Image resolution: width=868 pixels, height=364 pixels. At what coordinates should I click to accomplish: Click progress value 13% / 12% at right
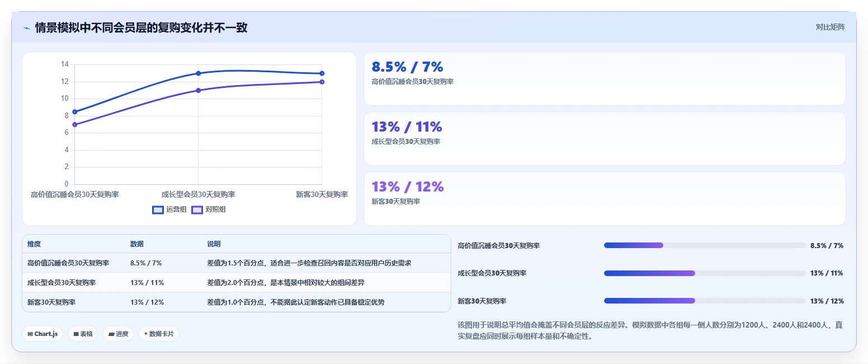pos(827,301)
